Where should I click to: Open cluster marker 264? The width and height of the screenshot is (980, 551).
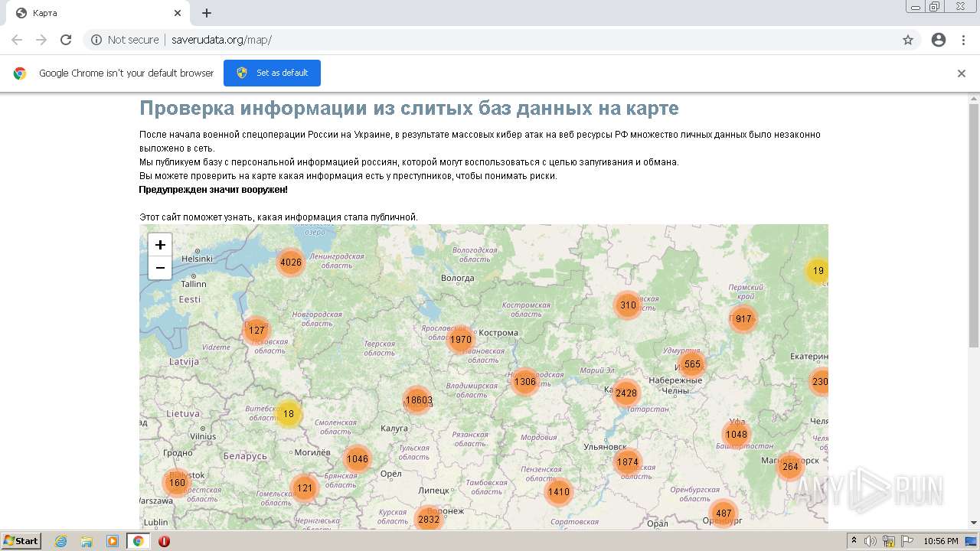(790, 466)
